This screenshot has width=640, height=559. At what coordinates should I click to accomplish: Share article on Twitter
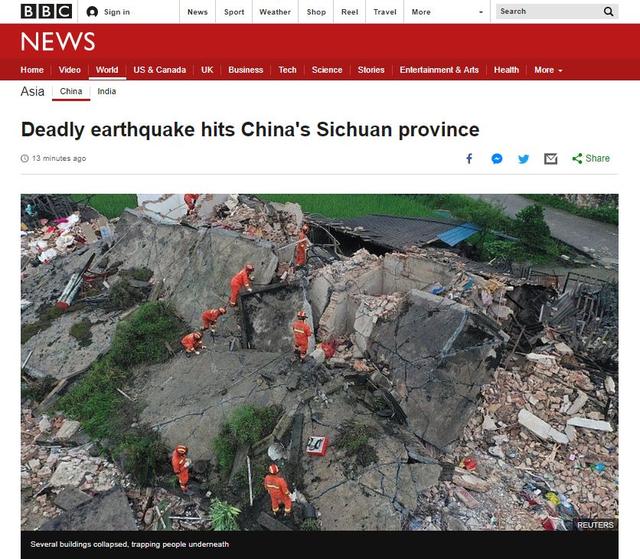523,159
